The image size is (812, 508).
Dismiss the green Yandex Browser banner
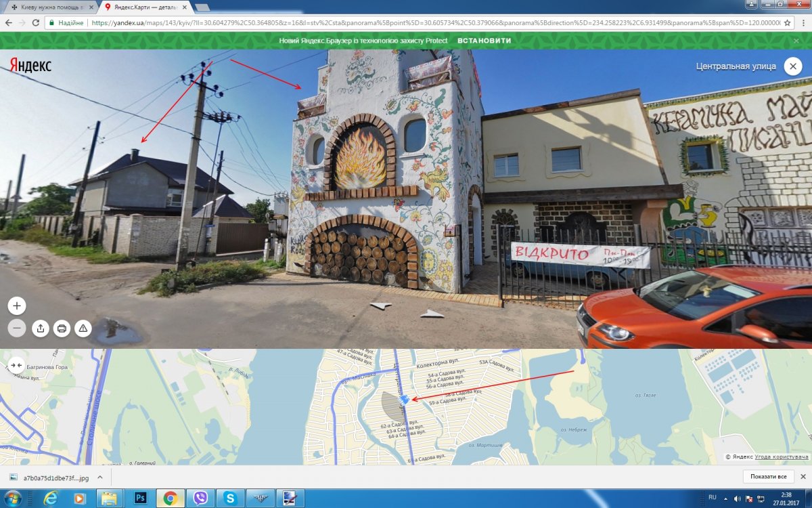point(796,41)
